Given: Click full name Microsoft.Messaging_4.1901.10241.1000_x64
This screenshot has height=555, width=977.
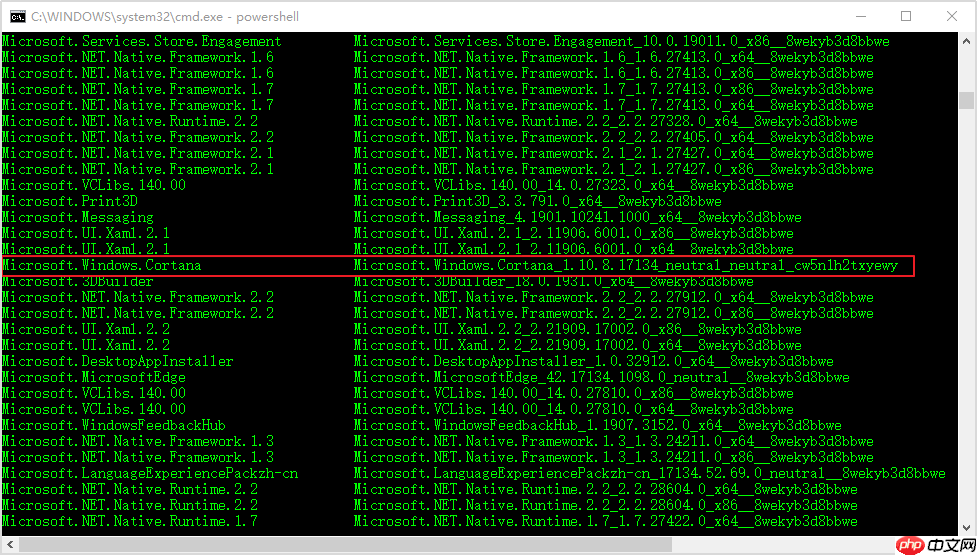Looking at the screenshot, I should pos(578,217).
